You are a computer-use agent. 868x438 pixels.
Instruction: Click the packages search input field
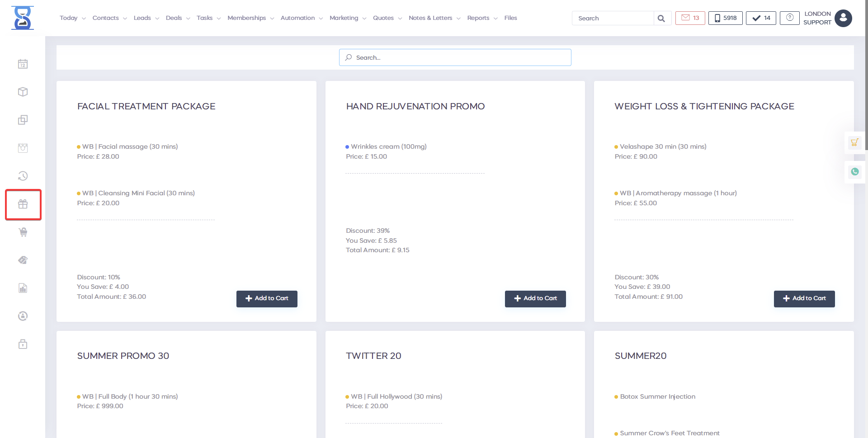(455, 57)
